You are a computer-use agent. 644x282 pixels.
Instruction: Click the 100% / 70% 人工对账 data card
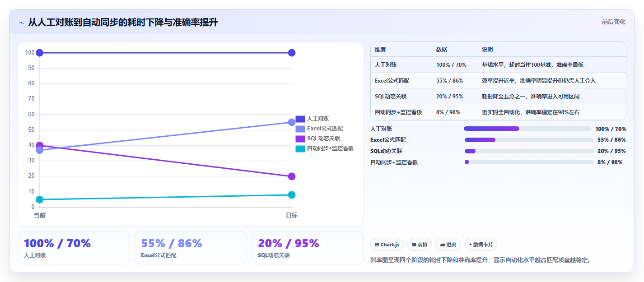(x=74, y=248)
